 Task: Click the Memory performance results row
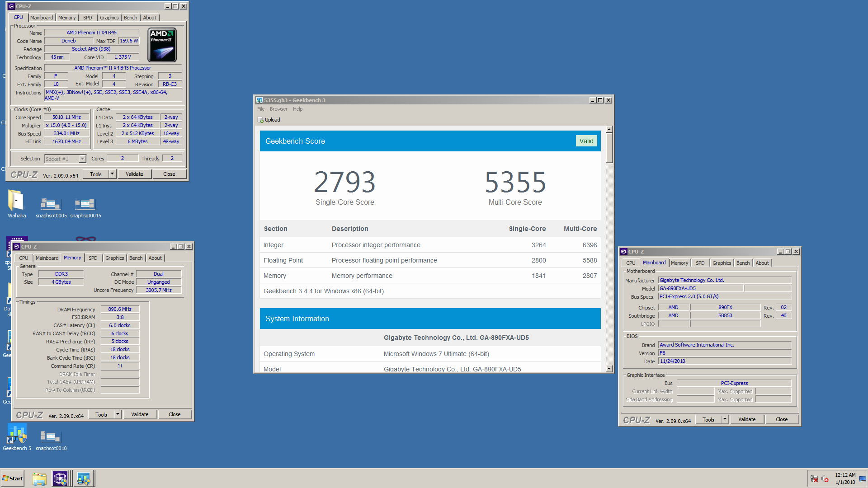pyautogui.click(x=430, y=276)
